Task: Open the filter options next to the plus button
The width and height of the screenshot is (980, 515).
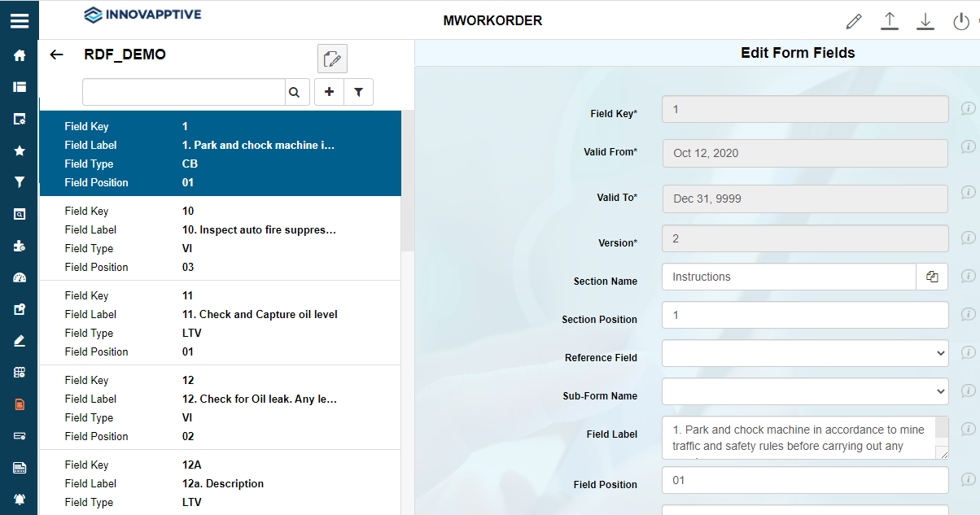Action: point(358,91)
